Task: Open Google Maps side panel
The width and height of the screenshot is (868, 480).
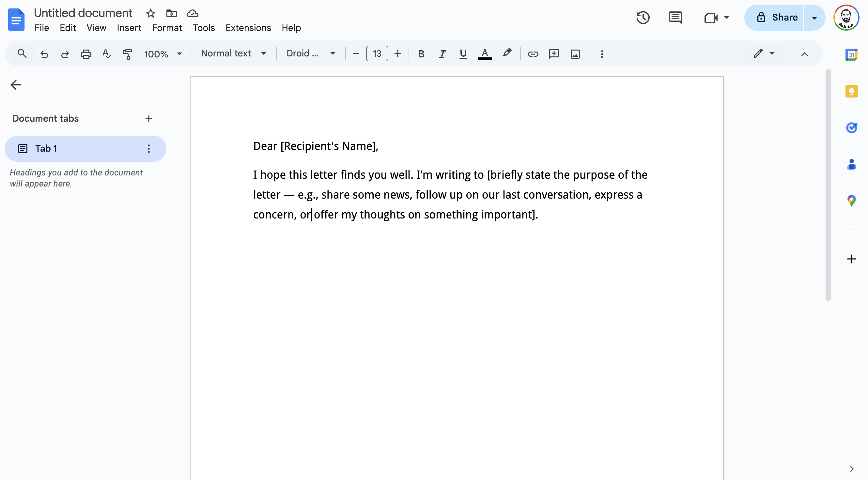Action: tap(851, 201)
